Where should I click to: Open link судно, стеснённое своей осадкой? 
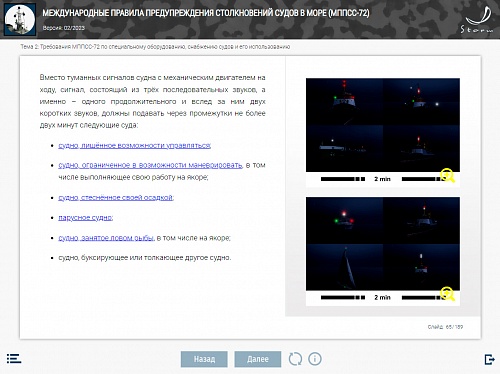pyautogui.click(x=116, y=198)
